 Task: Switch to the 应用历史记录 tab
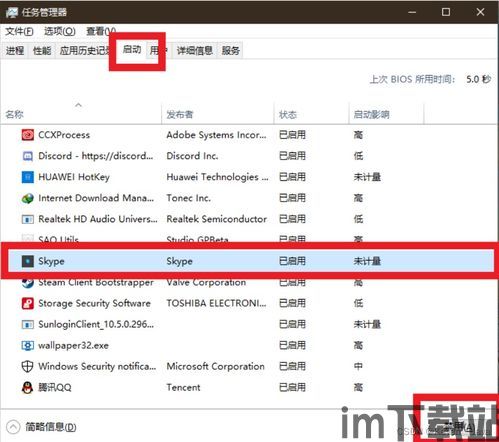click(85, 51)
